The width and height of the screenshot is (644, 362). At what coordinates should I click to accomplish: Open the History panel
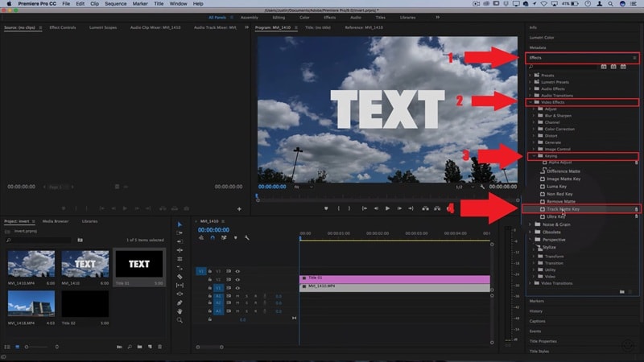click(x=535, y=311)
